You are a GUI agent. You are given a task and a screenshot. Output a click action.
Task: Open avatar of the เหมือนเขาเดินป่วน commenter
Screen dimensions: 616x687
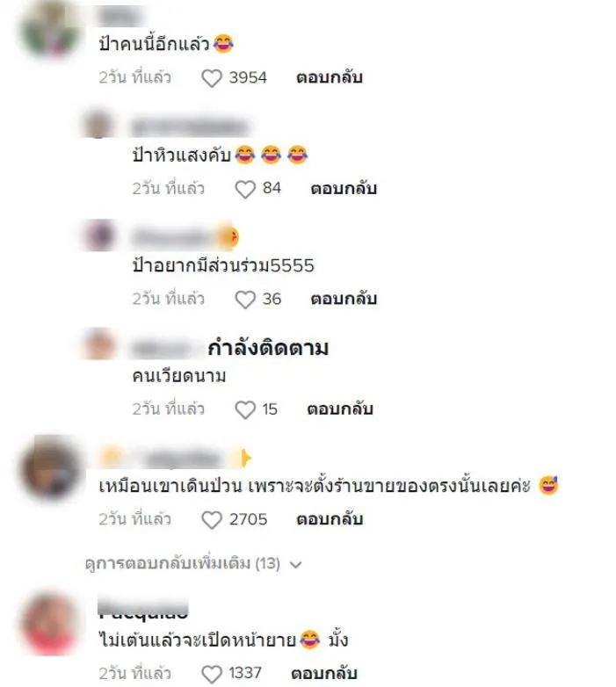tap(51, 468)
